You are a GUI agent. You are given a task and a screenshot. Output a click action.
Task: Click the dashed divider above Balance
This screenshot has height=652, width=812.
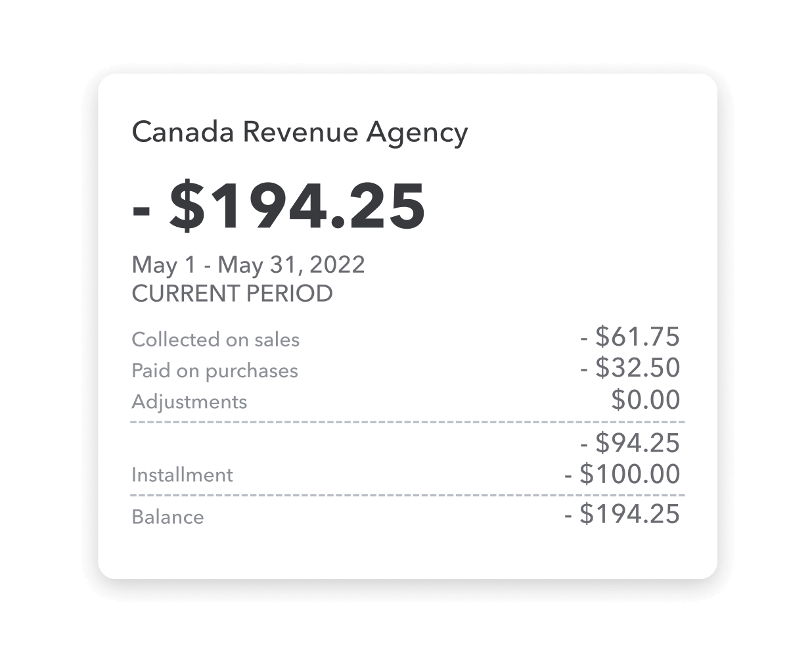407,494
